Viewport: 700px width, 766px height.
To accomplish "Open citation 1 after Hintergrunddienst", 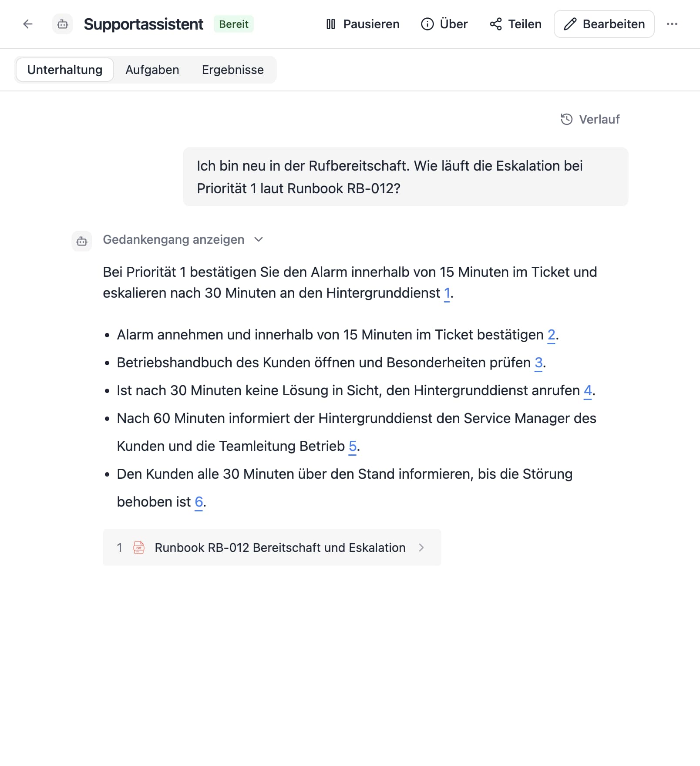I will (447, 293).
